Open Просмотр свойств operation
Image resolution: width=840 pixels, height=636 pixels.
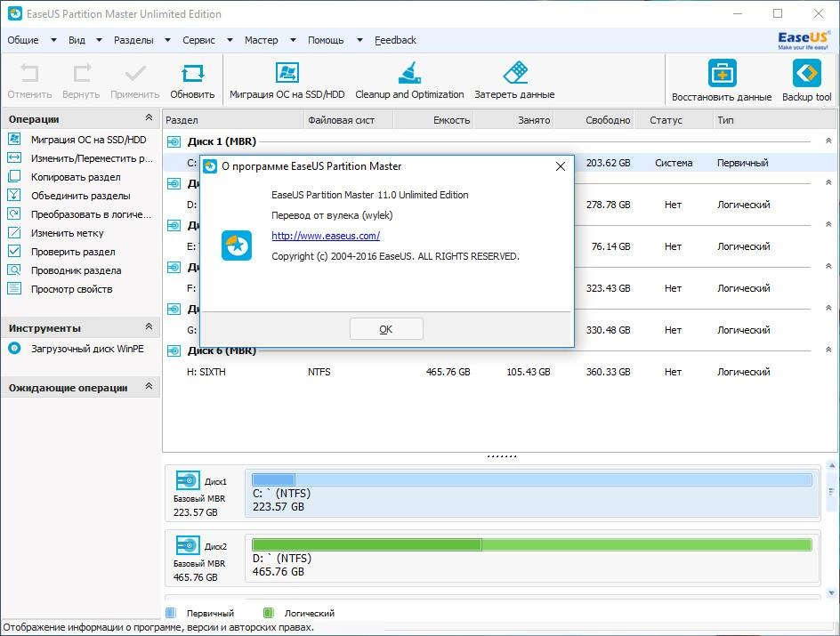(72, 290)
